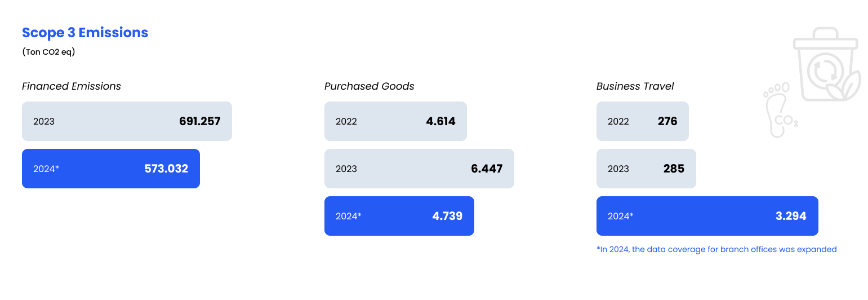Click the 6.447 value
The image size is (868, 300).
[487, 169]
